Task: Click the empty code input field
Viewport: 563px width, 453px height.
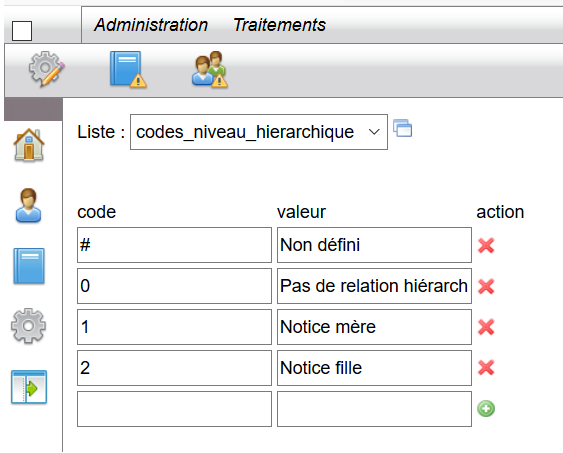Action: point(175,409)
